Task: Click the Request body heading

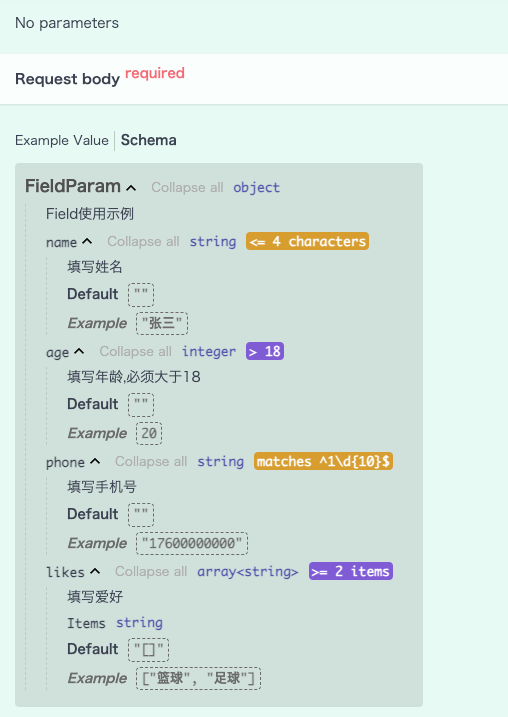Action: pyautogui.click(x=67, y=79)
